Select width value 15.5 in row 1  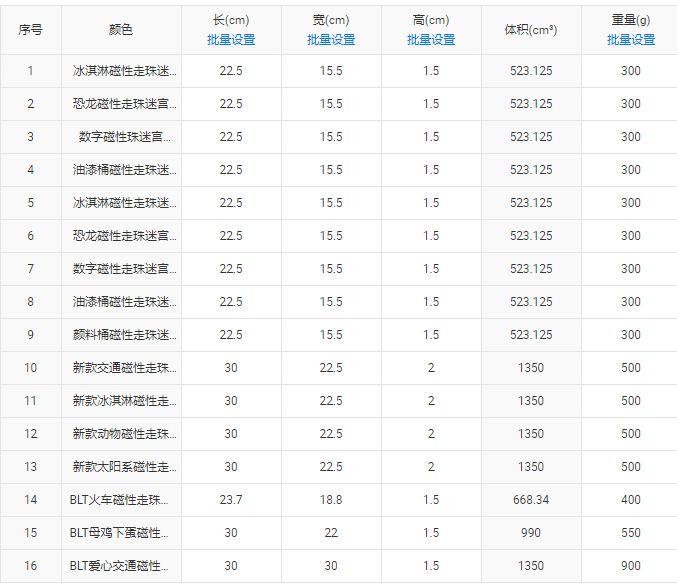tap(331, 71)
